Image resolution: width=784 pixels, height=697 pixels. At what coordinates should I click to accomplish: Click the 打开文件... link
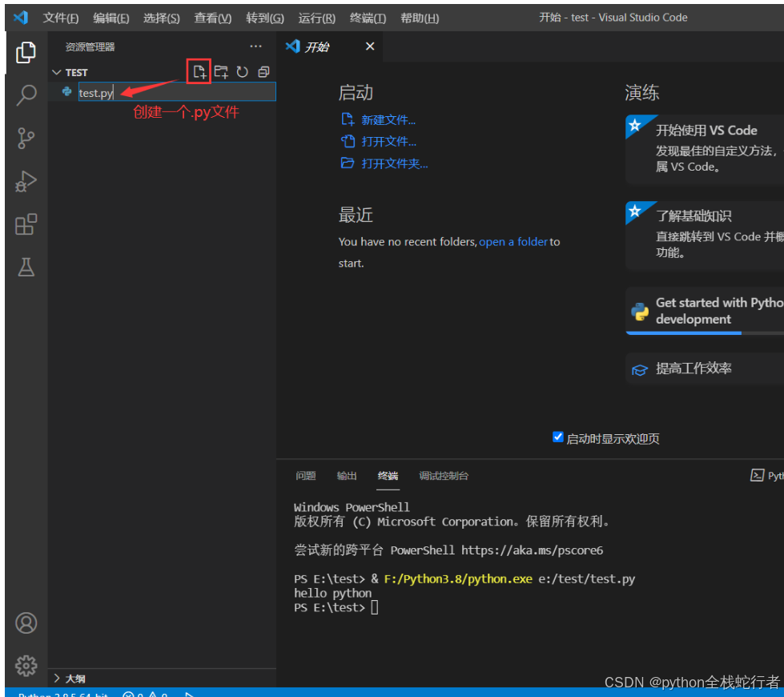(x=388, y=142)
